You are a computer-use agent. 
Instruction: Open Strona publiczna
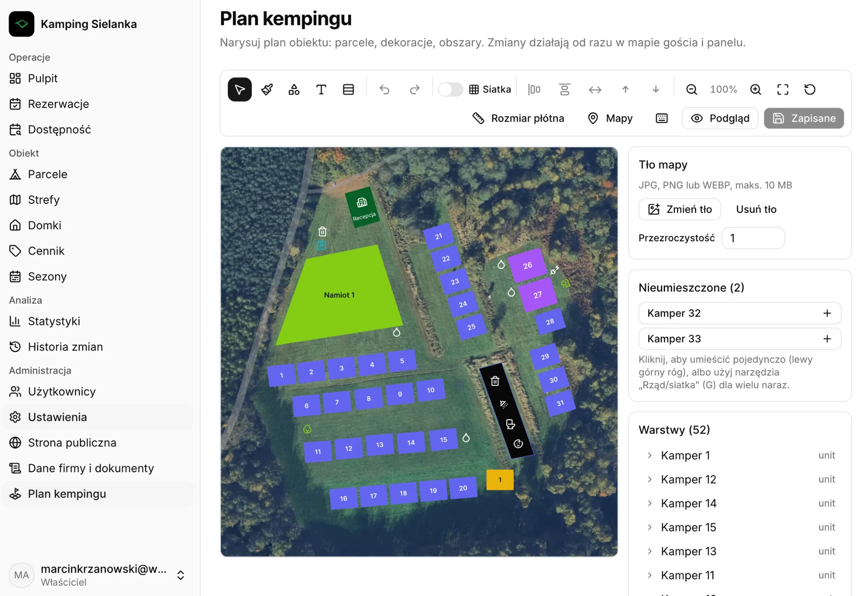coord(98,443)
